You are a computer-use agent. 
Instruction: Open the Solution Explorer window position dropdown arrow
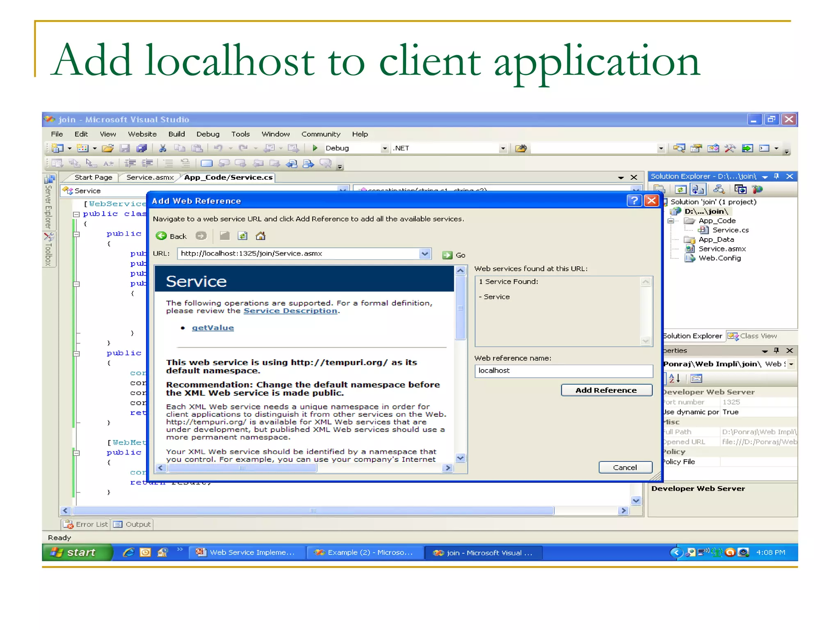(765, 177)
